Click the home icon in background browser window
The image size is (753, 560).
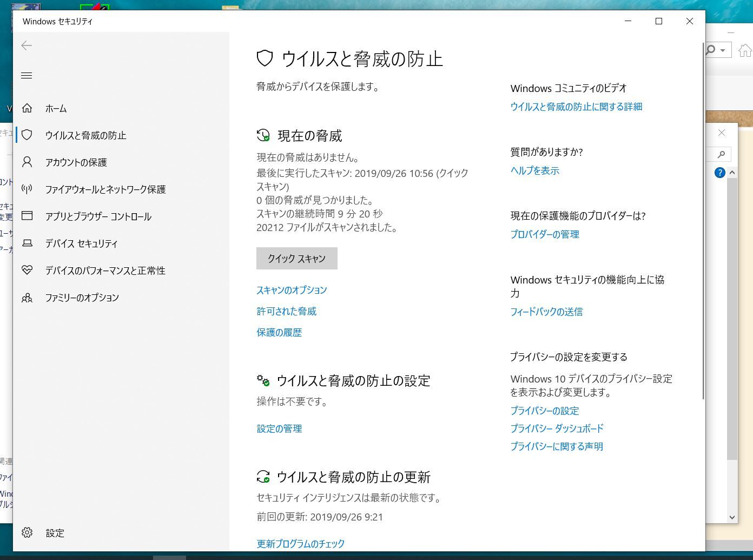745,50
